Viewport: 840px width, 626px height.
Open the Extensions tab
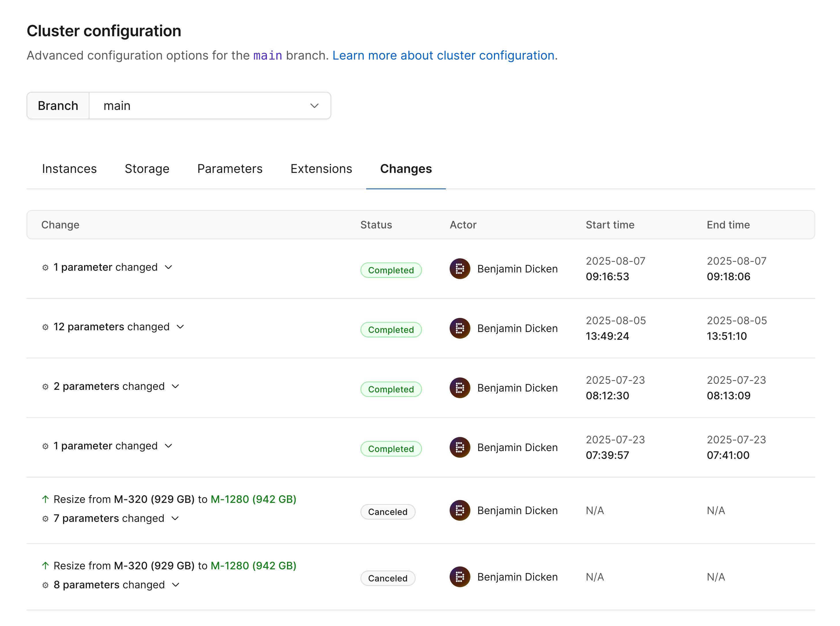321,169
